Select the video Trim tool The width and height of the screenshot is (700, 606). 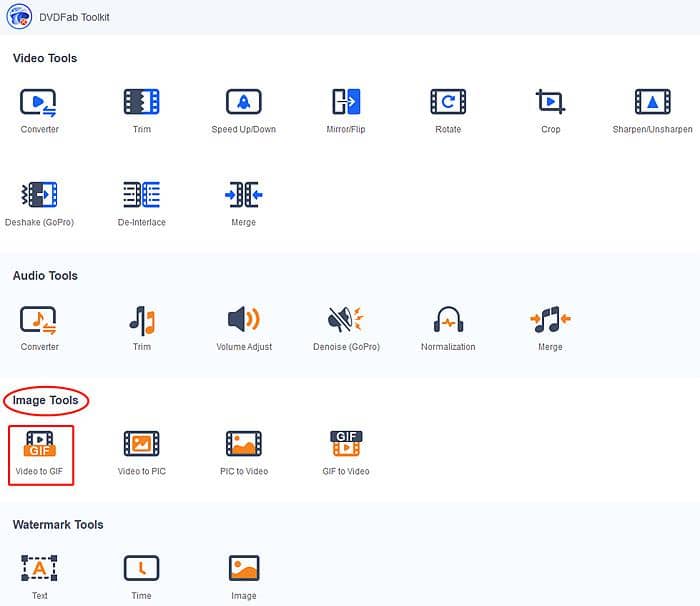click(142, 111)
